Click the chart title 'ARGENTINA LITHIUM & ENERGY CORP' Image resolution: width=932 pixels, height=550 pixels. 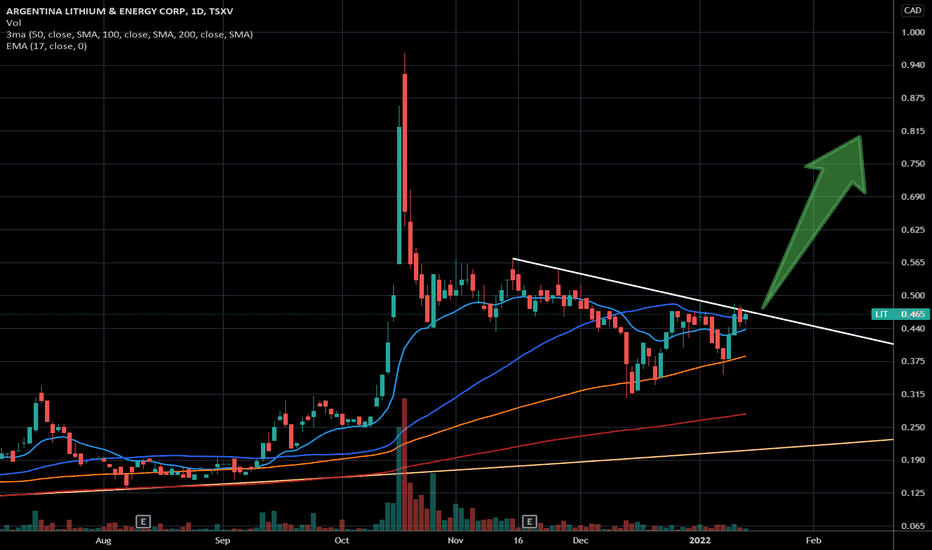(x=95, y=11)
